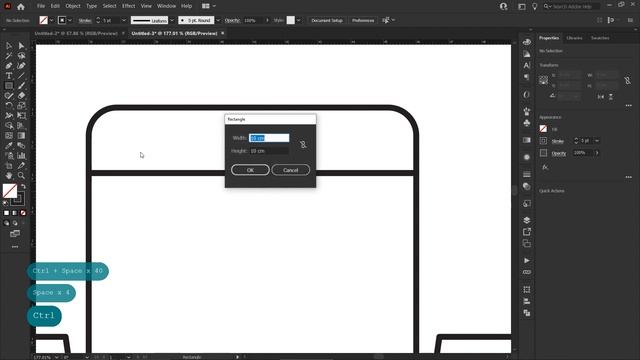Select the Eraser tool

coord(21,96)
